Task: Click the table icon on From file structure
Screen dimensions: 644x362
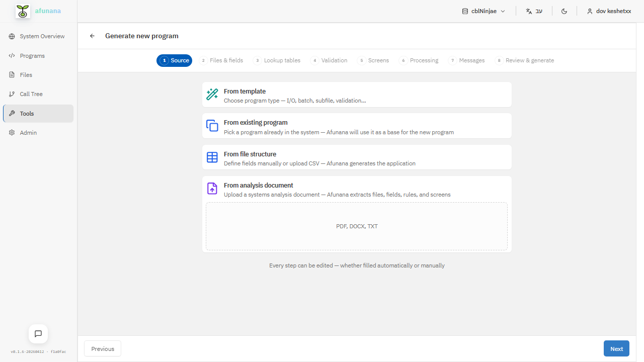Action: [212, 157]
